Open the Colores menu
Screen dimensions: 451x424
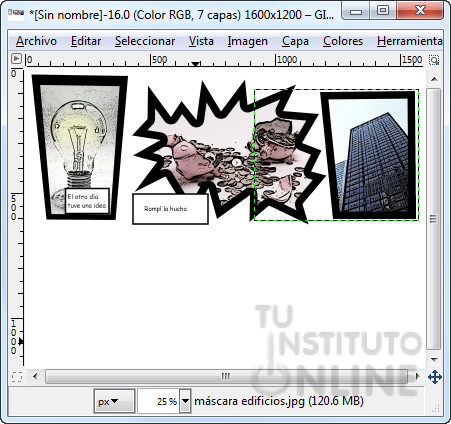click(343, 41)
